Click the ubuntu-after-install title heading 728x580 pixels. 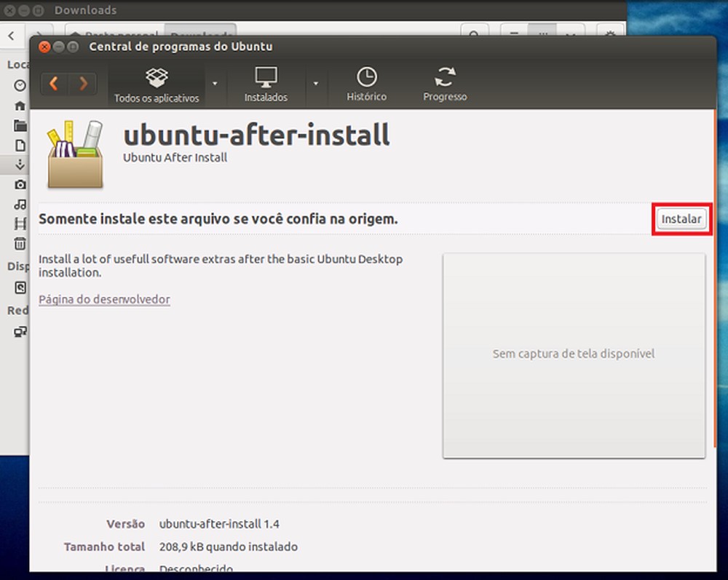256,135
